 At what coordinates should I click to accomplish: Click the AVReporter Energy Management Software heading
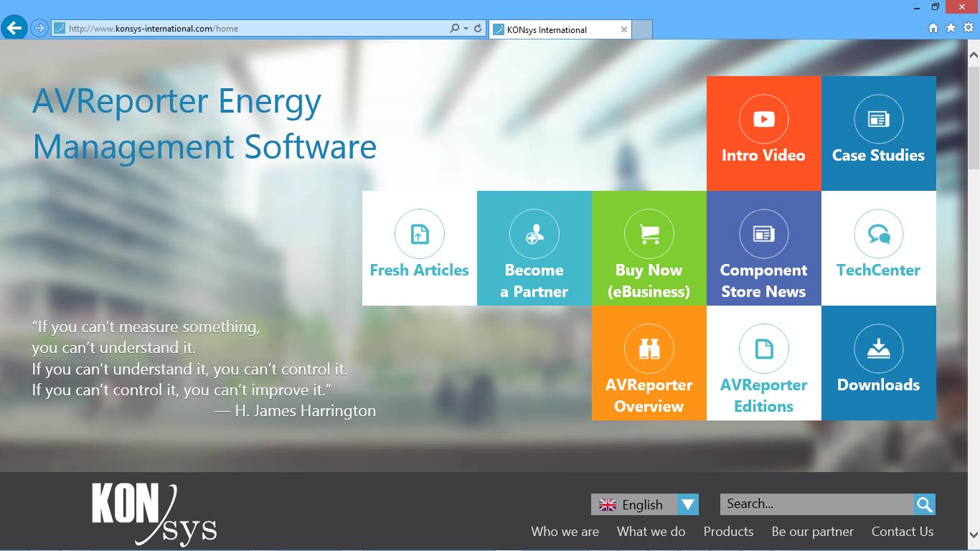[204, 123]
